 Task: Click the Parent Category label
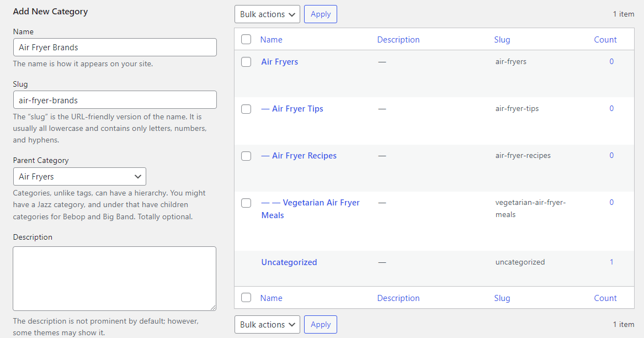coord(41,160)
